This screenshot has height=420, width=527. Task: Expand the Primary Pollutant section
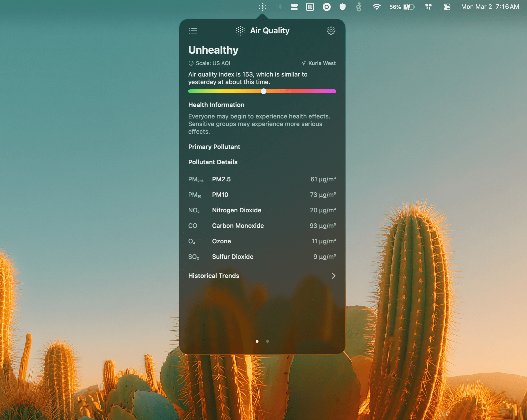click(214, 147)
